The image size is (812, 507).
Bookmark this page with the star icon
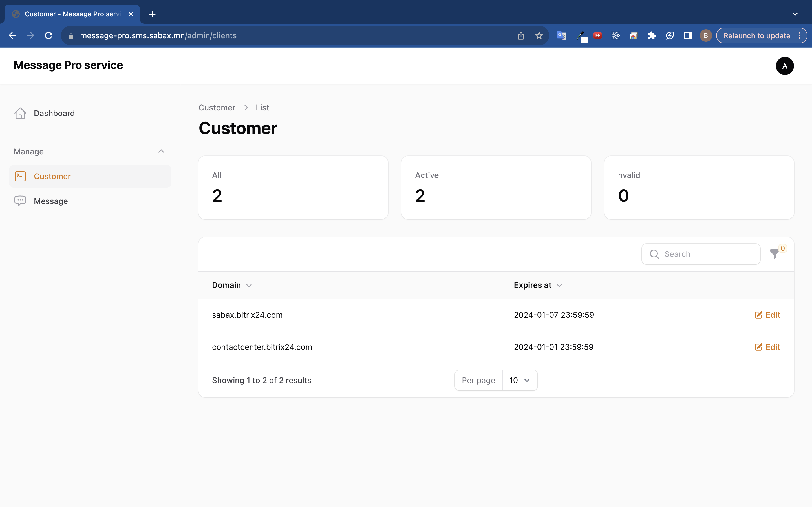pos(539,35)
